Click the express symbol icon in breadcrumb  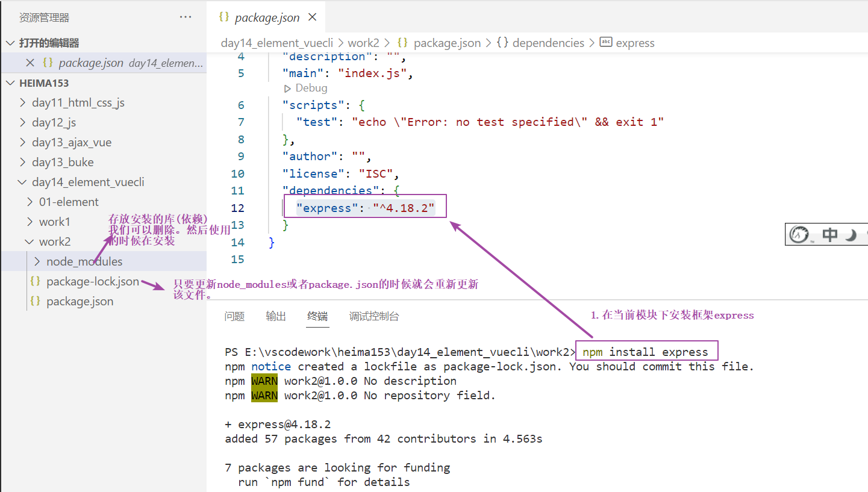[x=606, y=43]
